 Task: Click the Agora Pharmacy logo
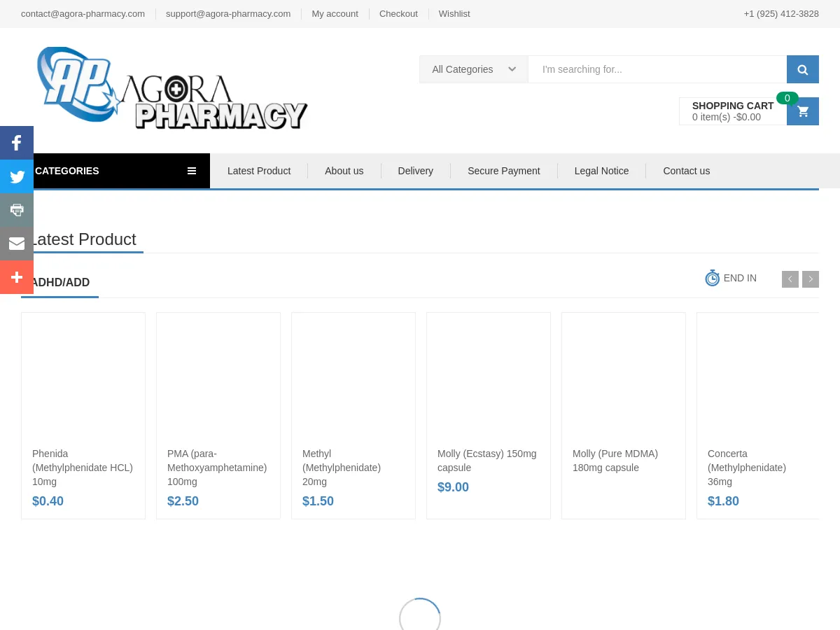(171, 86)
